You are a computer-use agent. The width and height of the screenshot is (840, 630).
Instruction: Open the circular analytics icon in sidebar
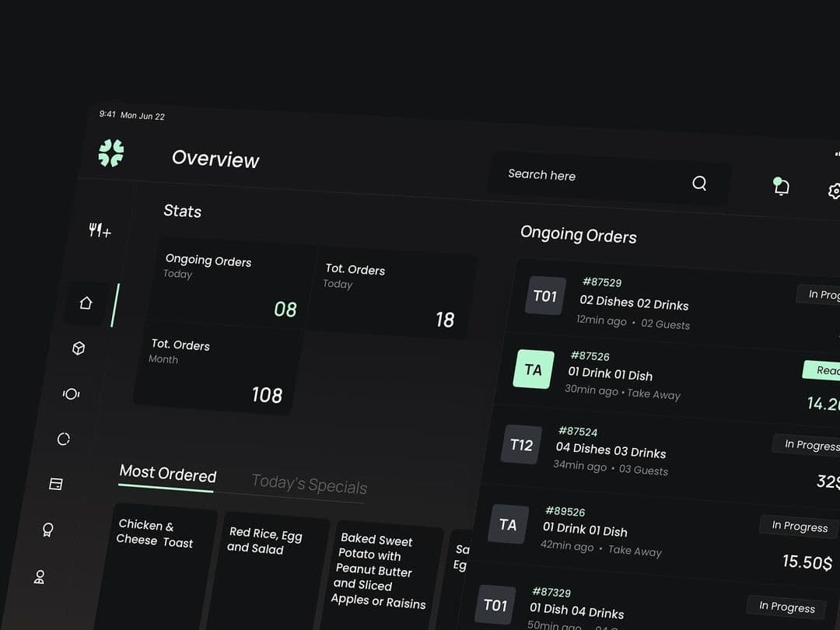pyautogui.click(x=64, y=439)
